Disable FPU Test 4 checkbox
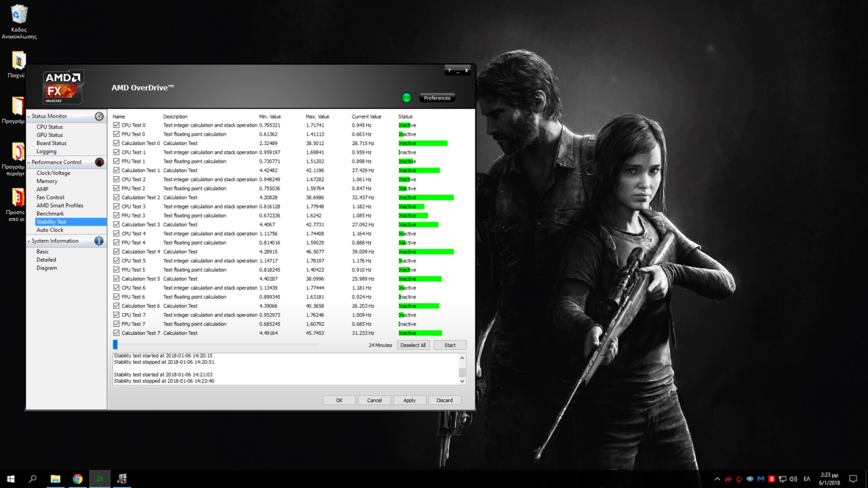Viewport: 868px width, 488px height. [116, 243]
